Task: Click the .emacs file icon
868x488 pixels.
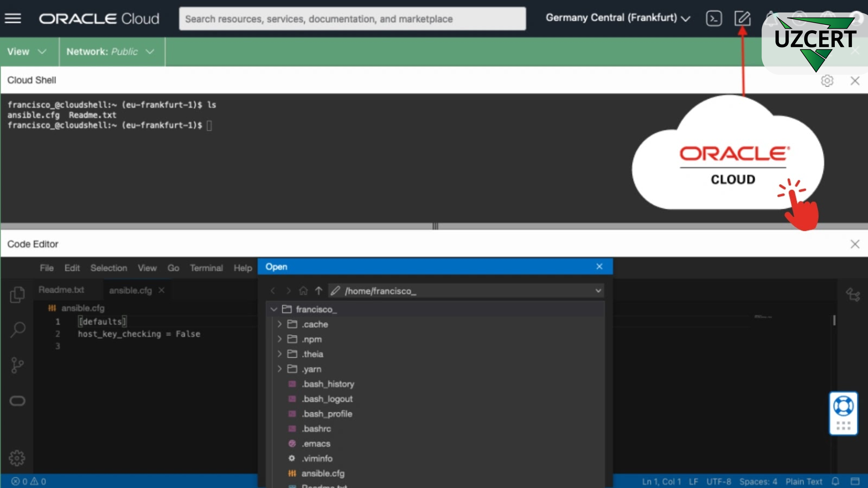Action: coord(292,443)
